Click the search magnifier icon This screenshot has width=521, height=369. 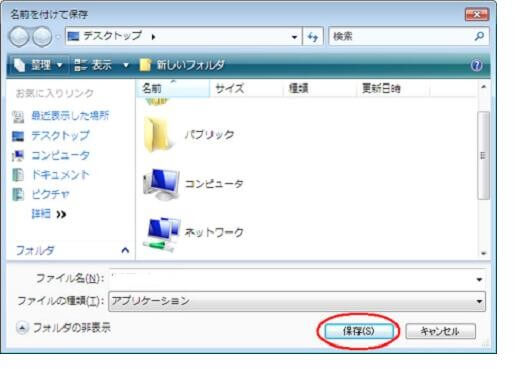point(479,36)
